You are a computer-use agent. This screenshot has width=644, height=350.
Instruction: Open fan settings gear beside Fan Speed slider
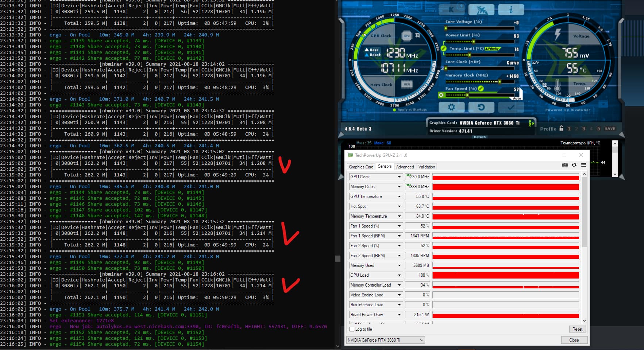441,95
